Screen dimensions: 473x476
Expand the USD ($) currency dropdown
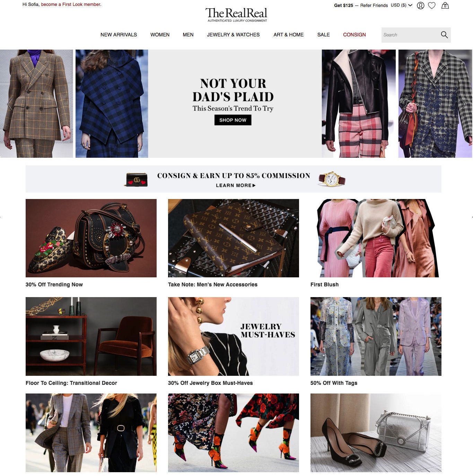coord(402,5)
